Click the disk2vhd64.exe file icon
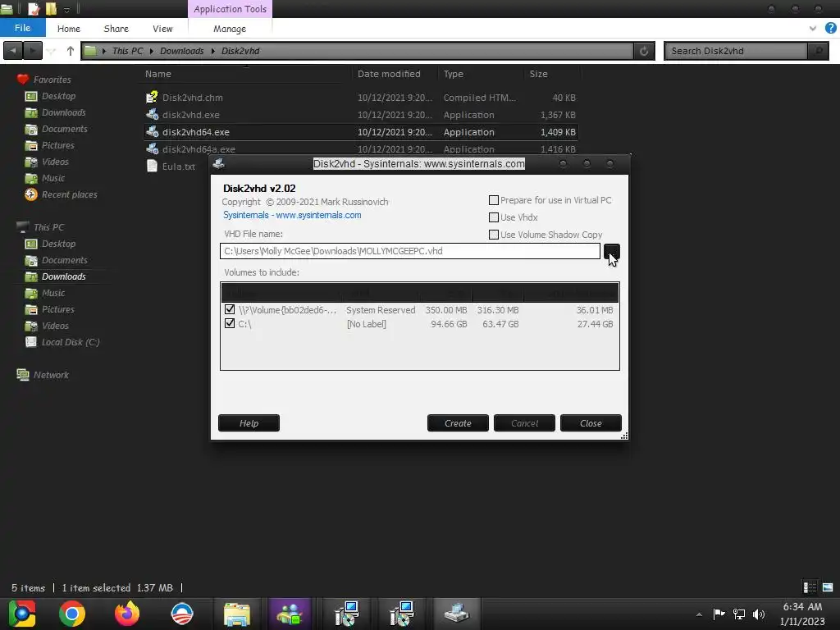The height and width of the screenshot is (630, 840). 152,132
